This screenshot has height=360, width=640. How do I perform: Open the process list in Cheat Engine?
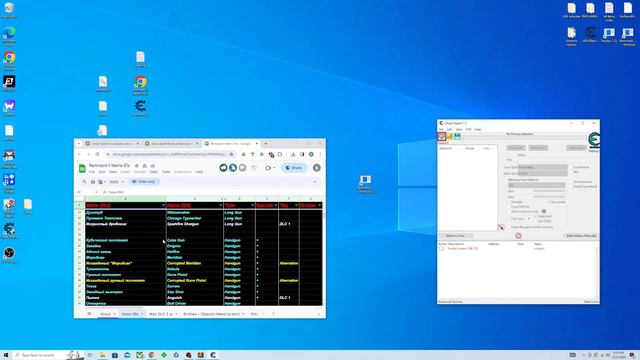(442, 136)
